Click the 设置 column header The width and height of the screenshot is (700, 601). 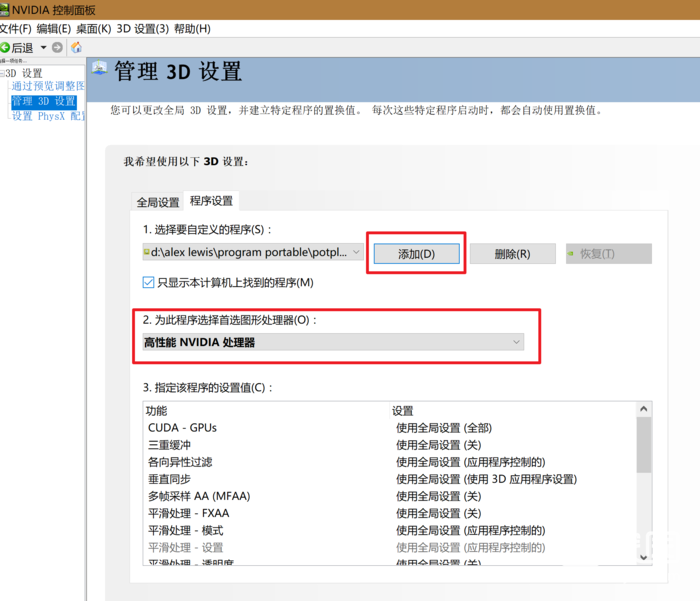[x=403, y=411]
